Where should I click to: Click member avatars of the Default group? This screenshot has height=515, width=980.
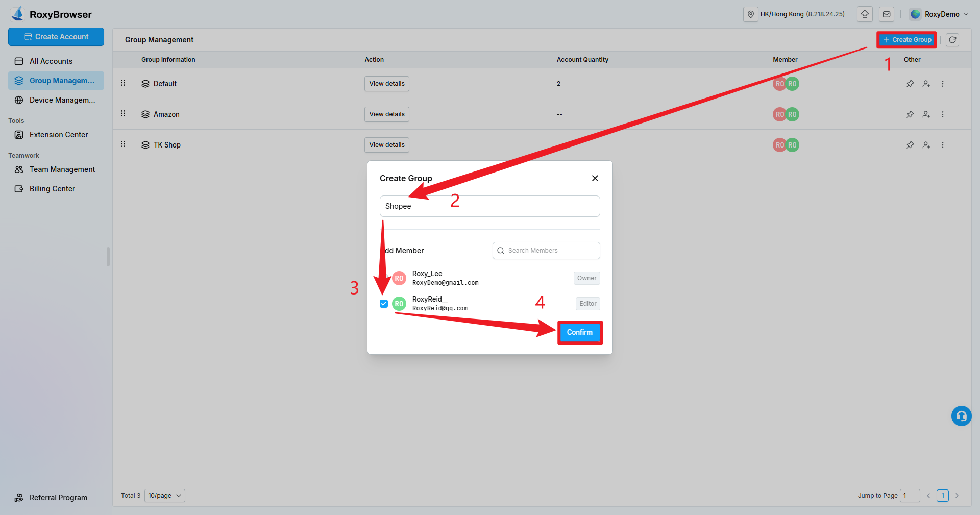coord(786,84)
